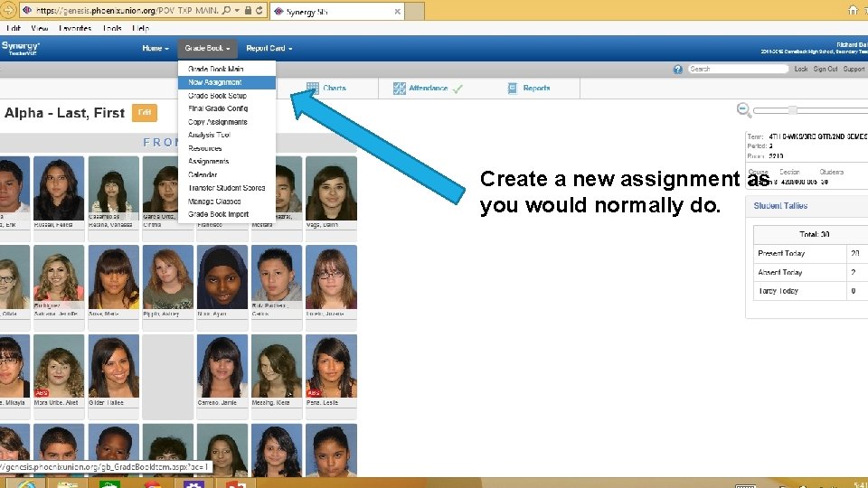
Task: Click the address bar search magnifier icon
Action: [x=226, y=11]
